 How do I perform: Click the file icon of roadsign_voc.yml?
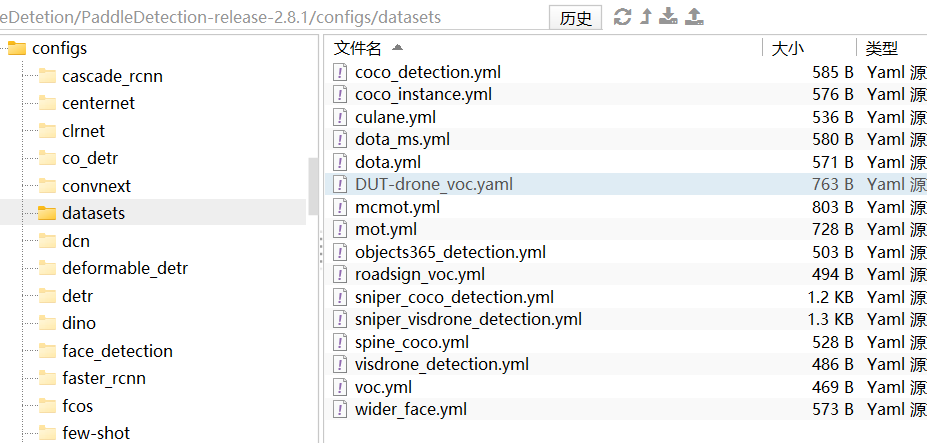pyautogui.click(x=340, y=274)
